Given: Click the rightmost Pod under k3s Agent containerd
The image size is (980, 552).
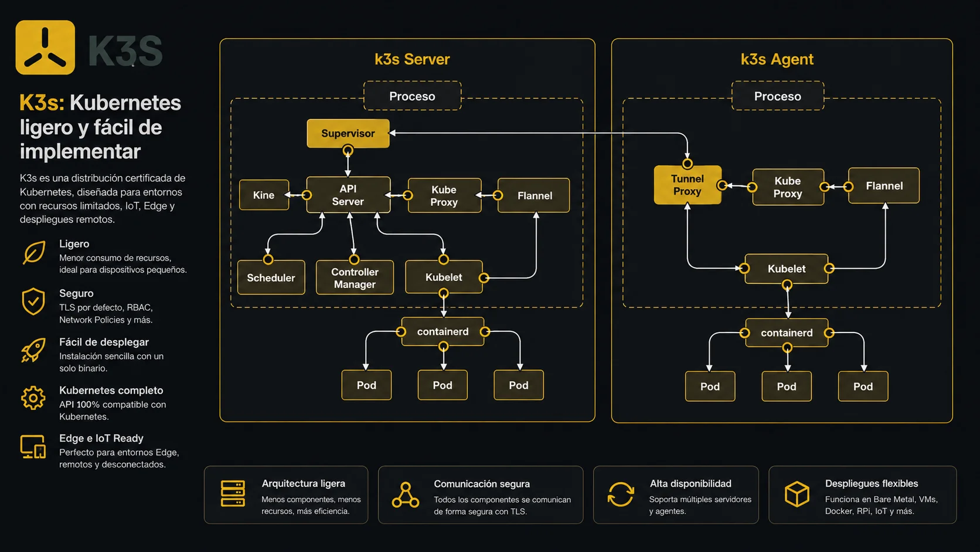Looking at the screenshot, I should (863, 386).
